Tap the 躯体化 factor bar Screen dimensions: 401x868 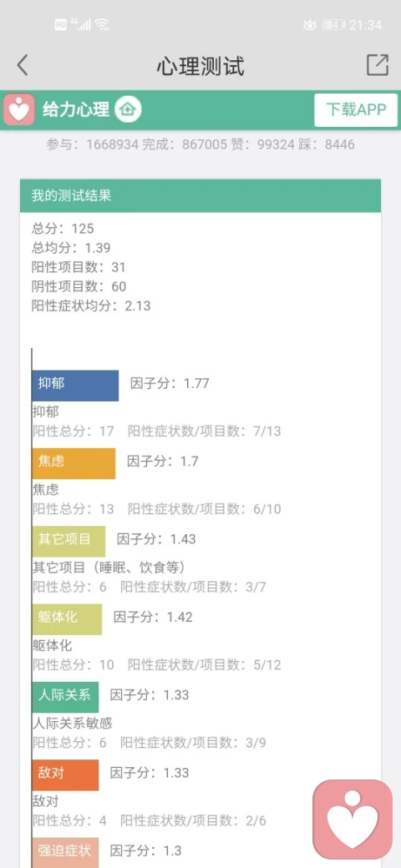[67, 619]
